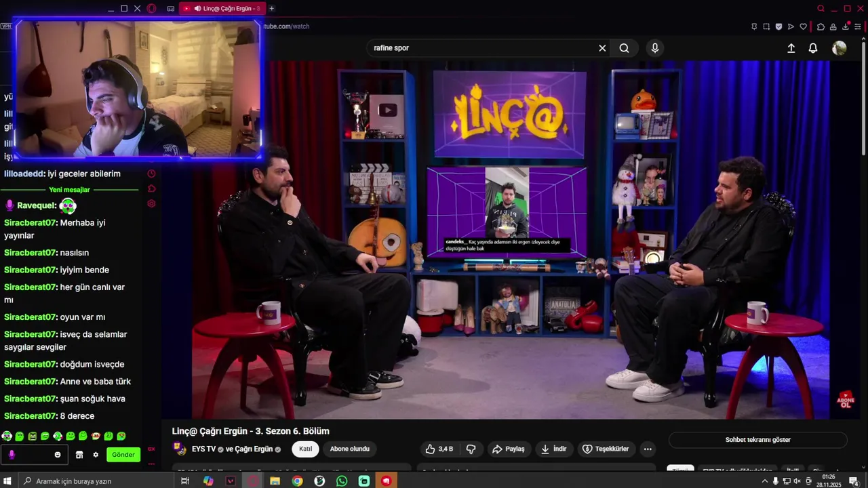This screenshot has width=868, height=488.
Task: Start voice search with the microphone icon
Action: (x=654, y=48)
